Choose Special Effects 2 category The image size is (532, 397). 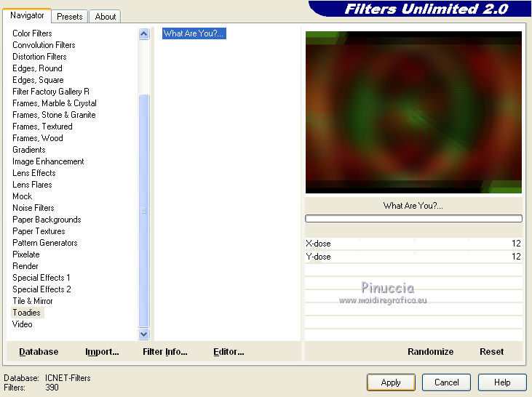click(x=41, y=289)
